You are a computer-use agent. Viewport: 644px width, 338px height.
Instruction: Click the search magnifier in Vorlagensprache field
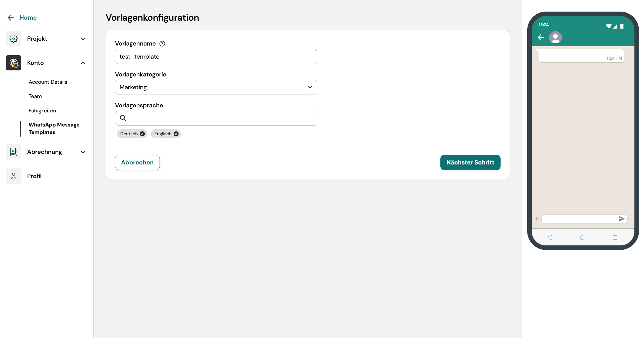[x=123, y=118]
